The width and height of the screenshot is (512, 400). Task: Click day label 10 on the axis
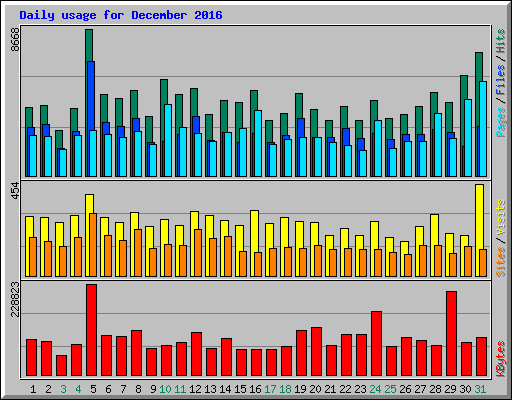click(165, 389)
